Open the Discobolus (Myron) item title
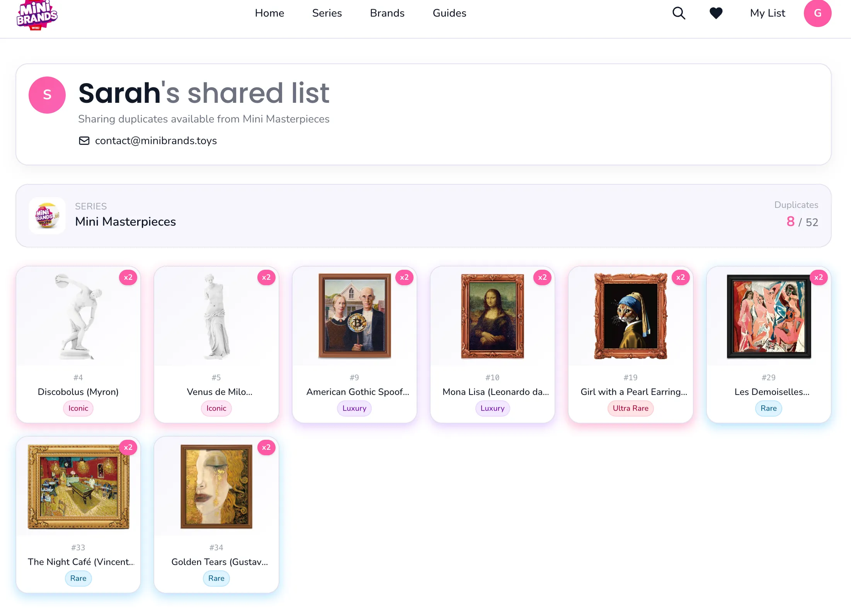This screenshot has height=616, width=851. pos(78,392)
